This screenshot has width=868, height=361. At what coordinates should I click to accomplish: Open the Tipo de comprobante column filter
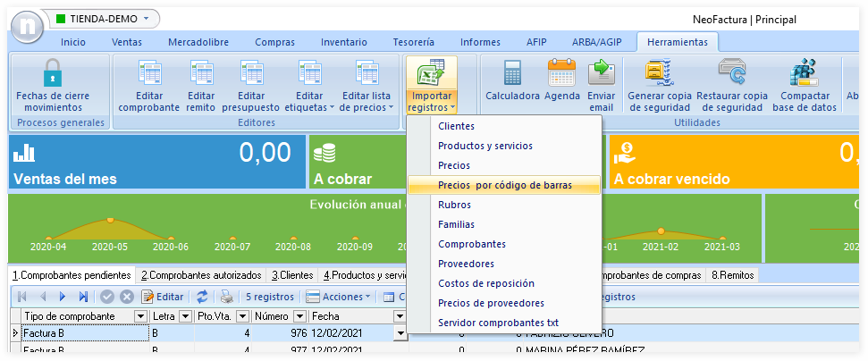[140, 316]
